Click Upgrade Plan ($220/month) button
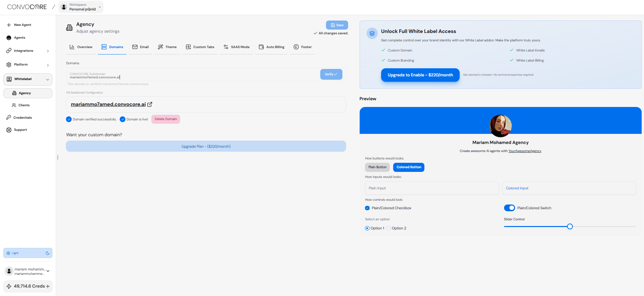The height and width of the screenshot is (296, 644). 206,146
